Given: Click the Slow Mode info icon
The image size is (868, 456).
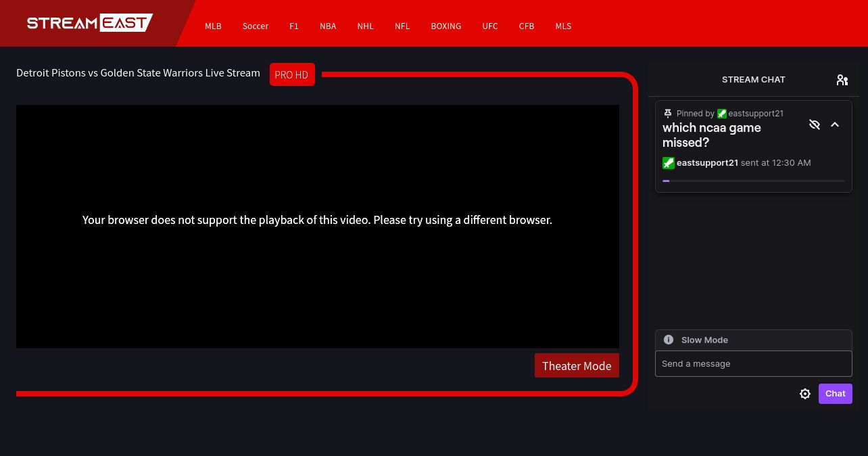Looking at the screenshot, I should (x=669, y=340).
